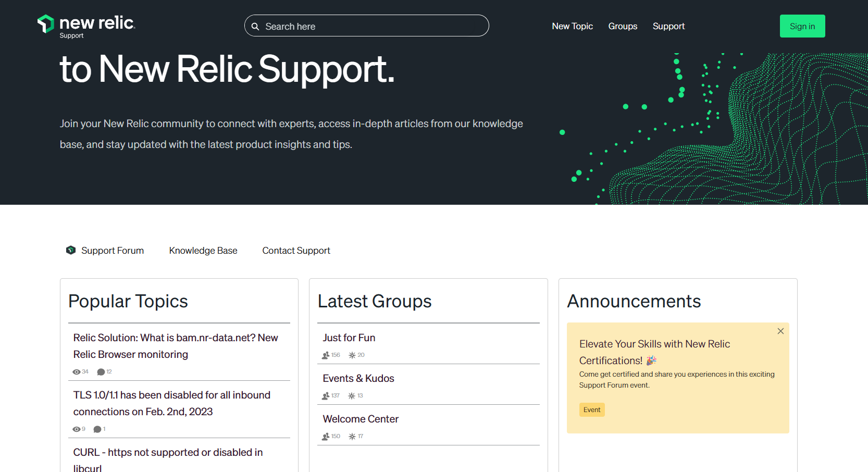The image size is (868, 472).
Task: Open the Just for Fun group
Action: pos(349,338)
